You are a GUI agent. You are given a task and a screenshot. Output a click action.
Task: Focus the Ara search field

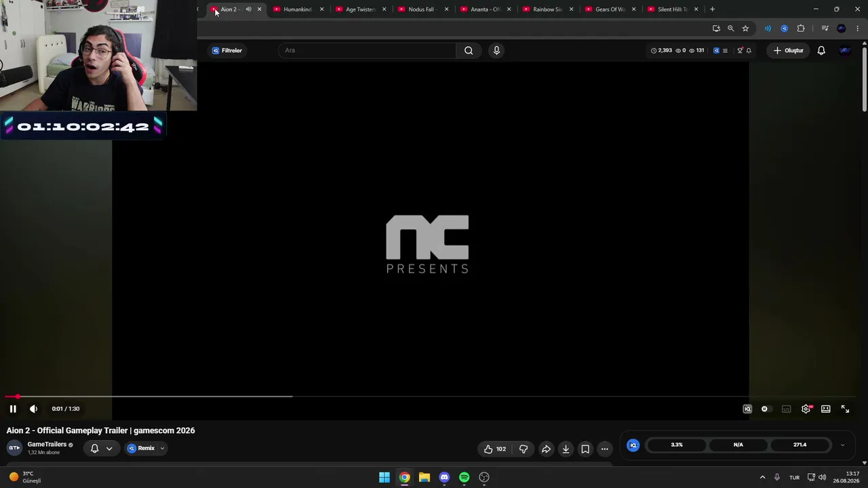[368, 50]
